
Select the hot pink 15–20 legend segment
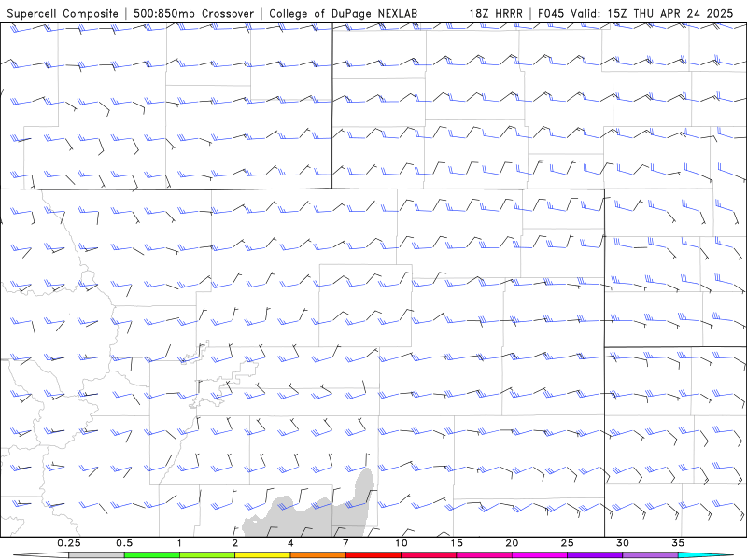[484, 555]
